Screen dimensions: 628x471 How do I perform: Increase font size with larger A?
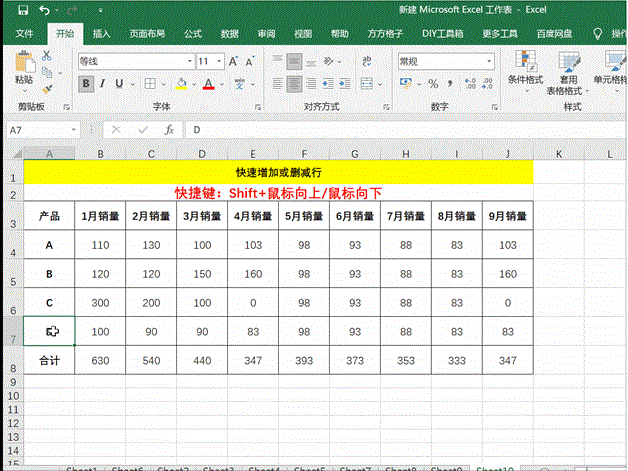tap(234, 62)
